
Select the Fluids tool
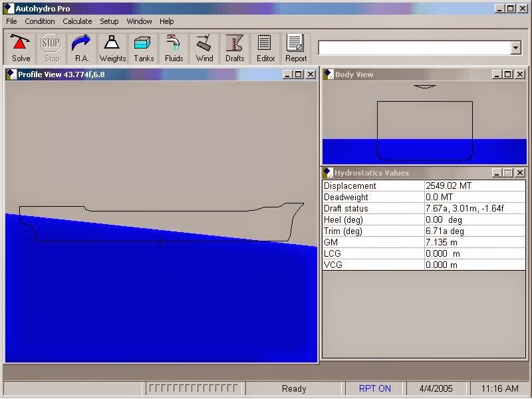(x=174, y=47)
